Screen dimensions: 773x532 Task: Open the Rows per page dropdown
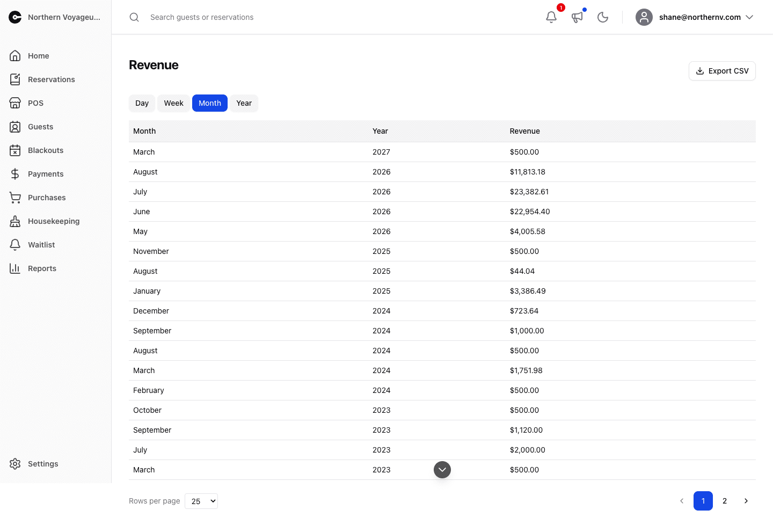[x=201, y=501]
